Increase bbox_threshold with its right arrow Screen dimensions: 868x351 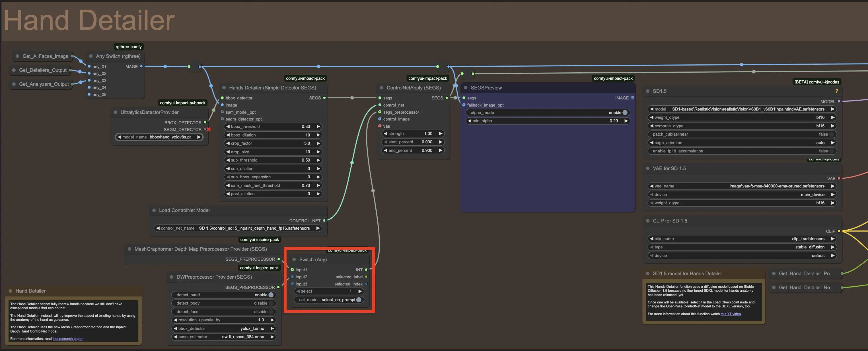318,126
